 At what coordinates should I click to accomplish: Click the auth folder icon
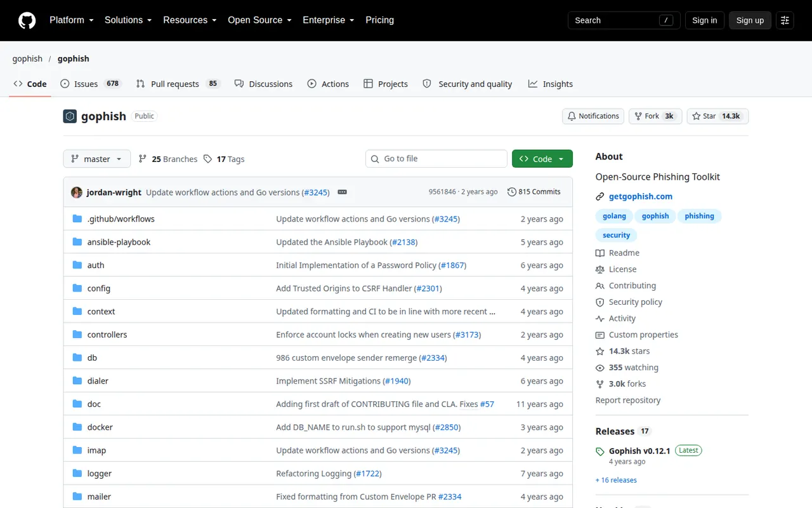click(77, 265)
